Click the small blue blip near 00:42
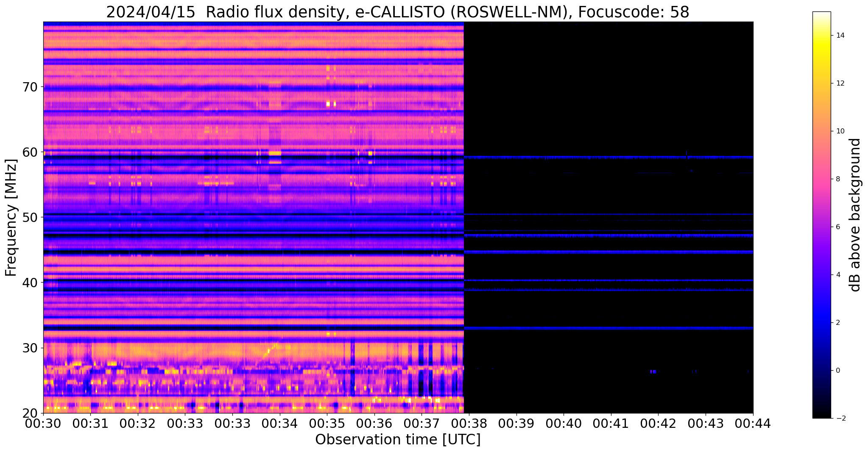Viewport: 868px width, 452px height. pos(653,372)
